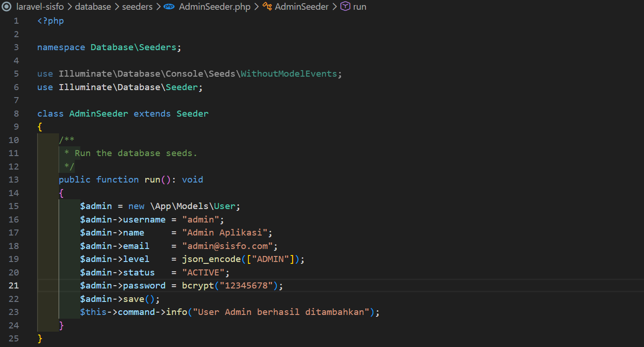Image resolution: width=644 pixels, height=347 pixels.
Task: Click the public keyword
Action: coord(75,179)
